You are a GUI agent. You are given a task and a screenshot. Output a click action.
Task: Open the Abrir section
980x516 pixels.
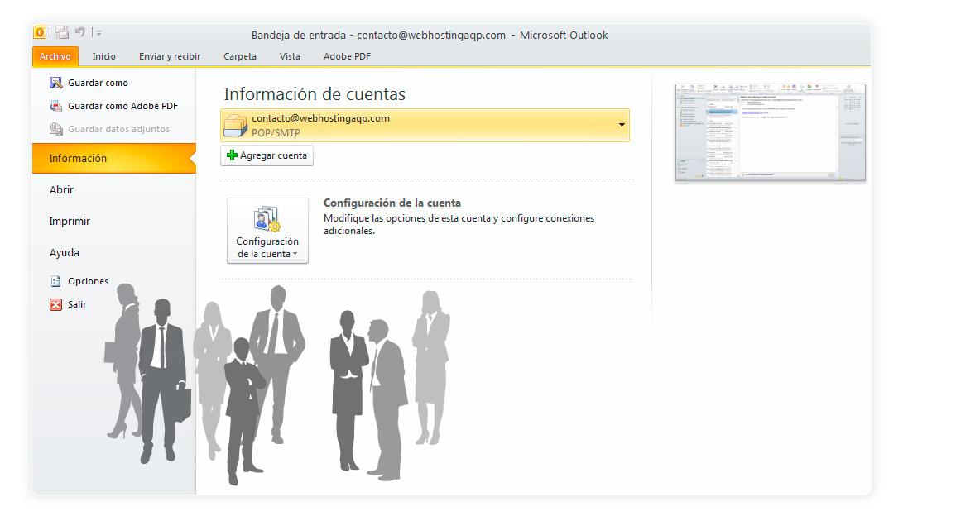pos(61,190)
